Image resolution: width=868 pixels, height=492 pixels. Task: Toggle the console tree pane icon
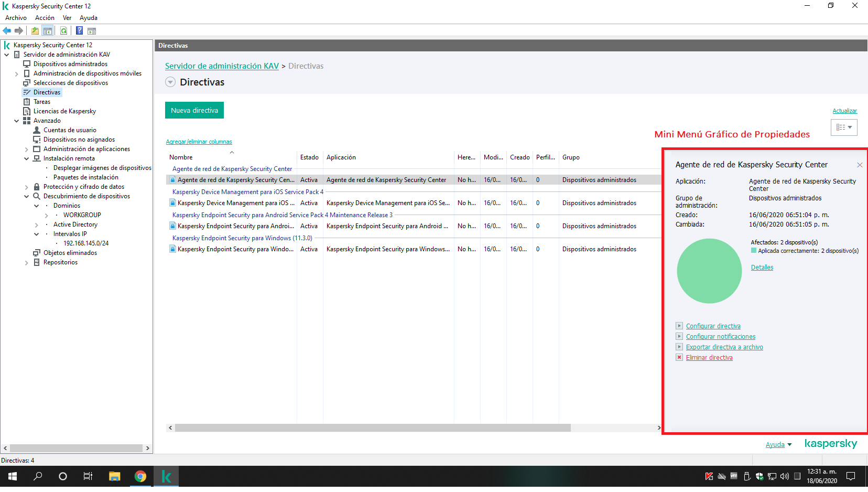click(x=48, y=30)
